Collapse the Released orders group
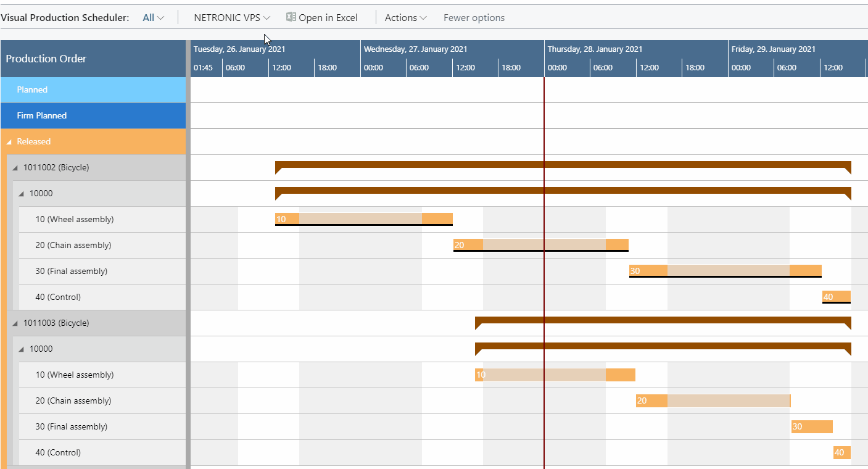 click(x=9, y=141)
